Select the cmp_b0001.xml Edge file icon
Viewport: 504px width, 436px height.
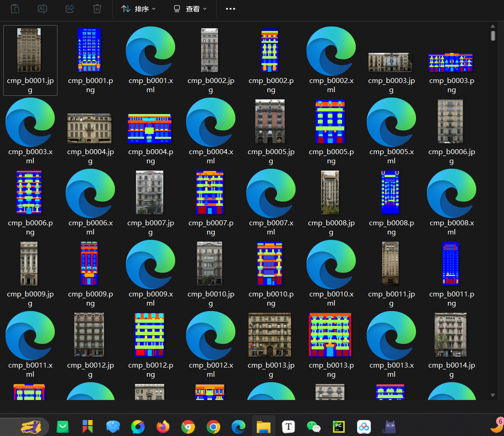(151, 51)
